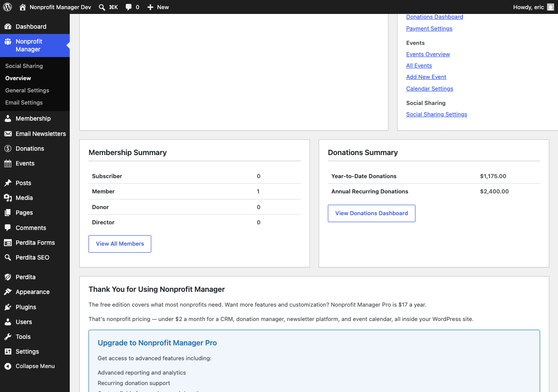This screenshot has height=392, width=558.
Task: Click the Upgrade to Nonprofit Manager Pro heading
Action: click(157, 343)
